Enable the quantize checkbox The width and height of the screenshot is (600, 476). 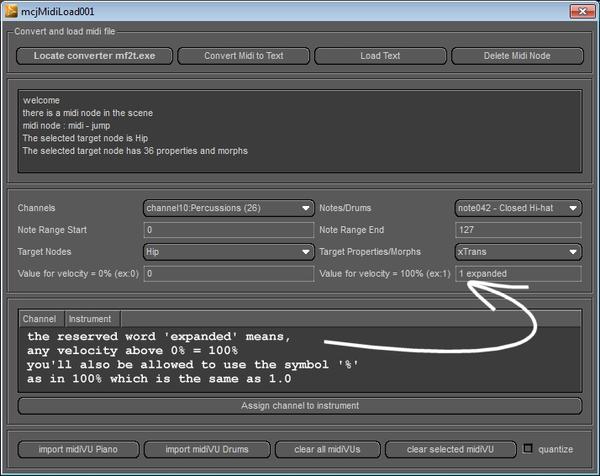528,448
